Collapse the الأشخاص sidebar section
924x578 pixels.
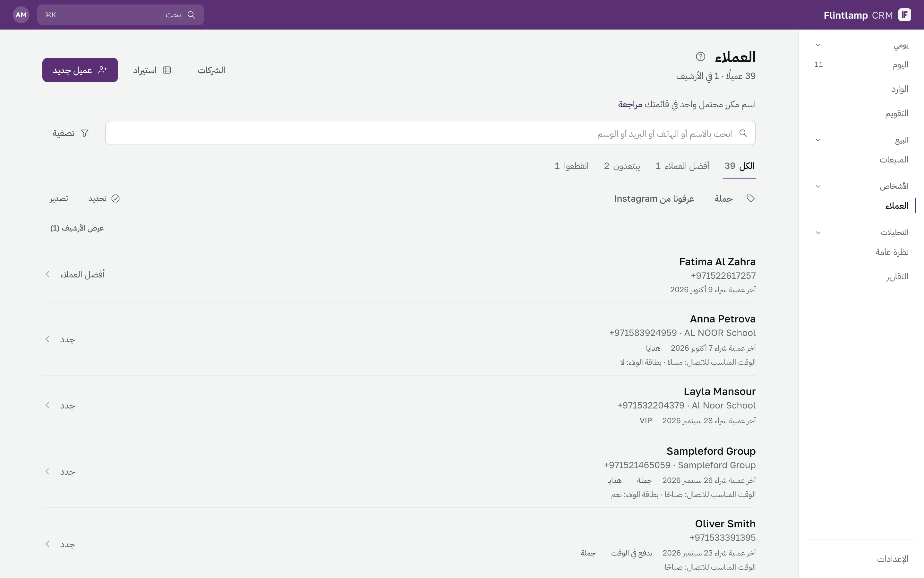tap(818, 187)
